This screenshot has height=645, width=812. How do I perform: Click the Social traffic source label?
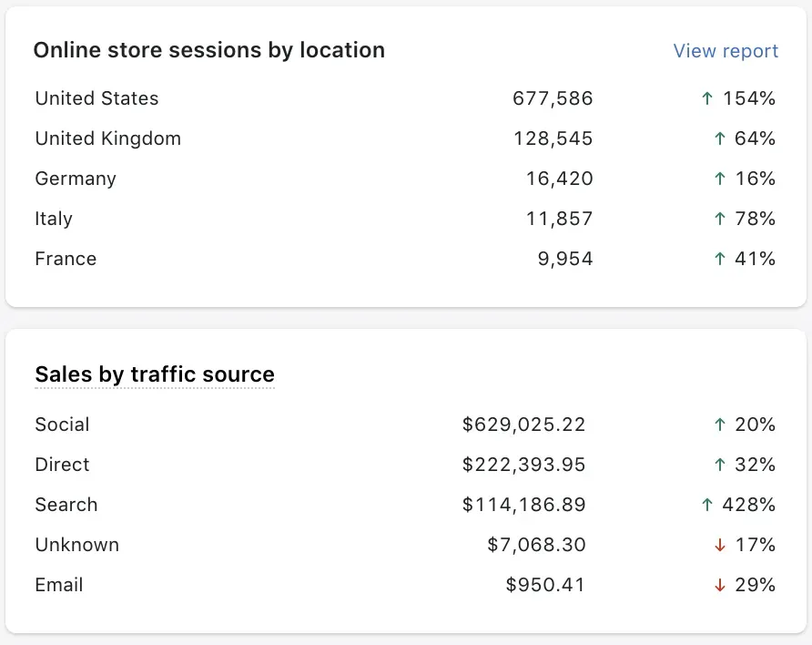coord(62,425)
